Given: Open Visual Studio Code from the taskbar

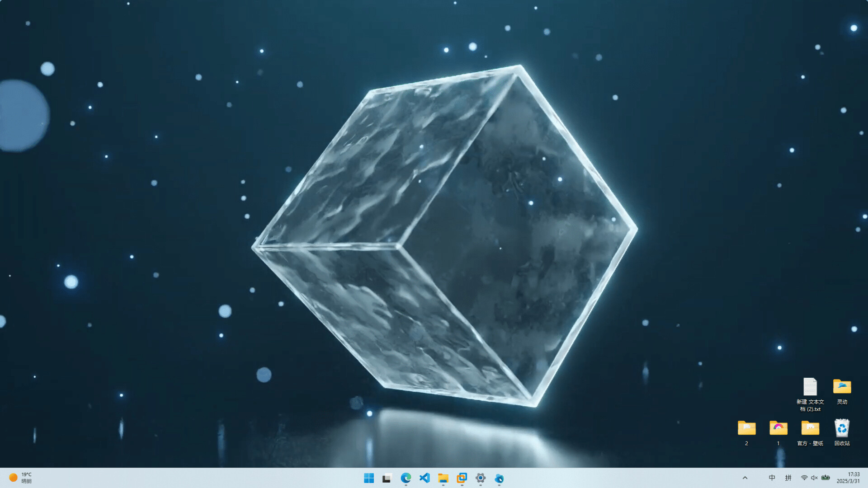Looking at the screenshot, I should [x=425, y=478].
